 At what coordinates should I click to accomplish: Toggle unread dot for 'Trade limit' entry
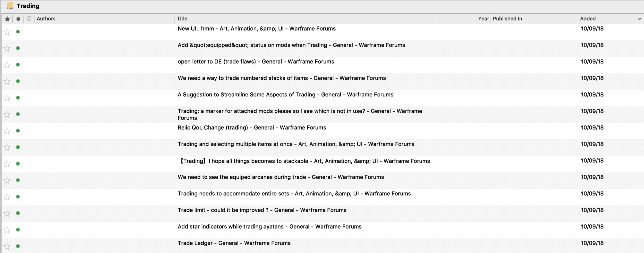click(18, 213)
